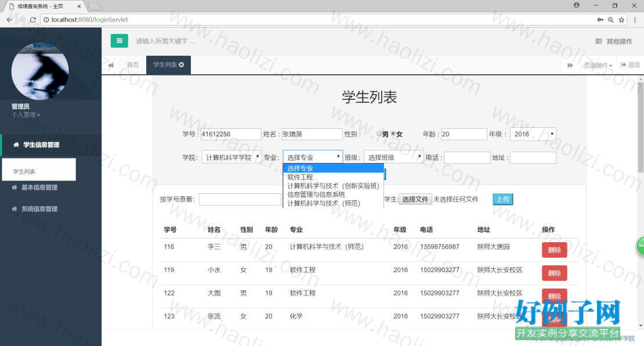Click the 化学 major cell
This screenshot has width=644, height=346.
pyautogui.click(x=296, y=316)
